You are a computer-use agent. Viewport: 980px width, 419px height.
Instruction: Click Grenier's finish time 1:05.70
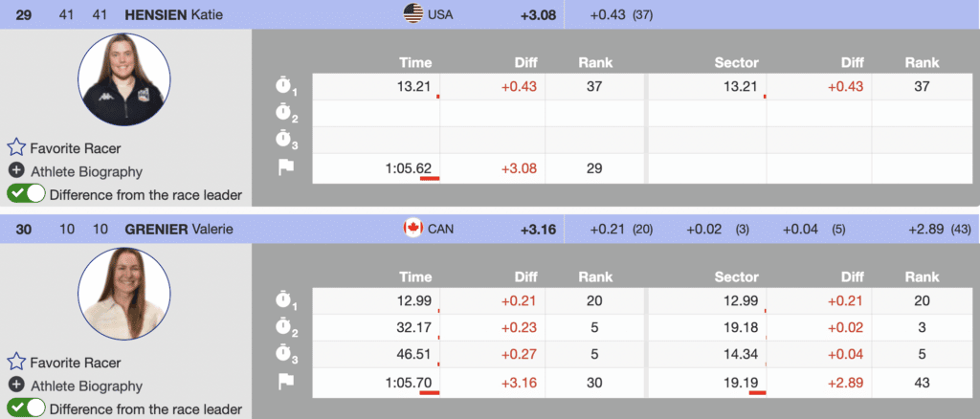coord(412,381)
